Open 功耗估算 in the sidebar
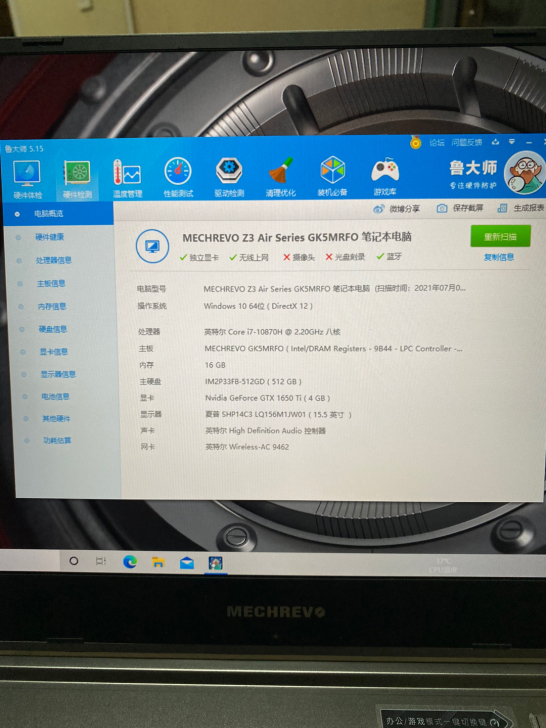Image resolution: width=546 pixels, height=728 pixels. pyautogui.click(x=57, y=441)
